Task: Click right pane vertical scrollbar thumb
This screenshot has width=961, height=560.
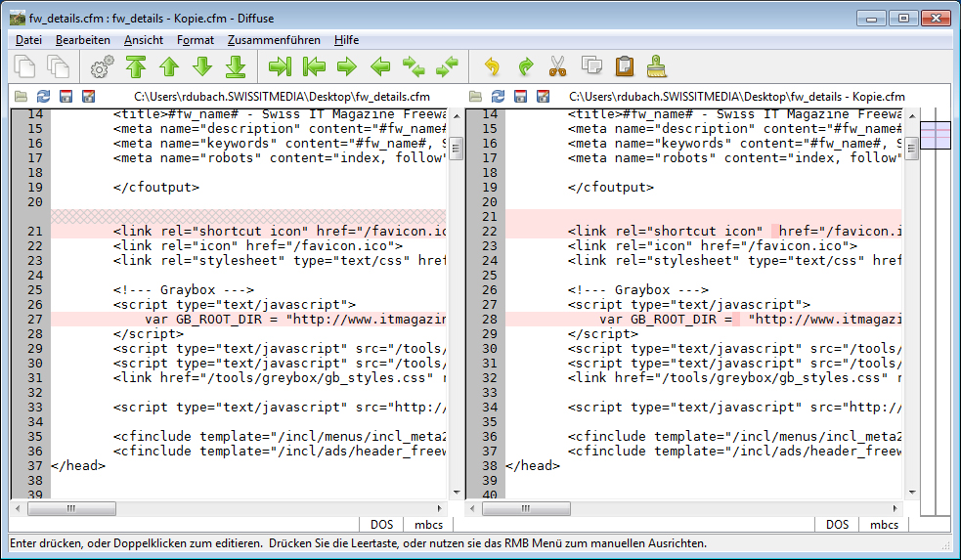Action: pyautogui.click(x=911, y=149)
